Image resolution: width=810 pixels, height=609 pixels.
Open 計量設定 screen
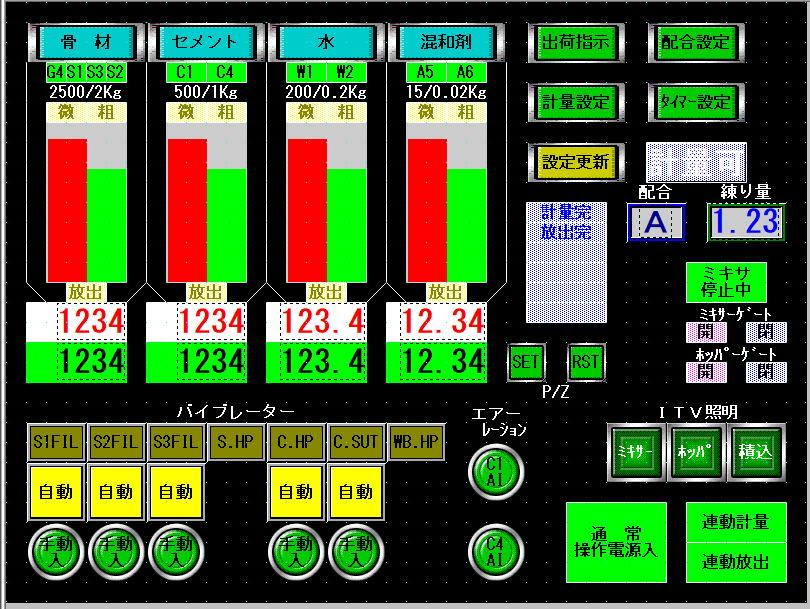pos(576,101)
